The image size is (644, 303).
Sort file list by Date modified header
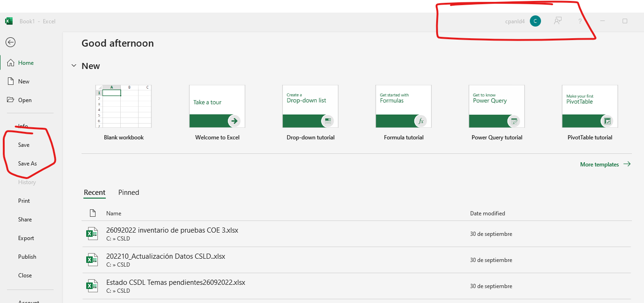487,213
